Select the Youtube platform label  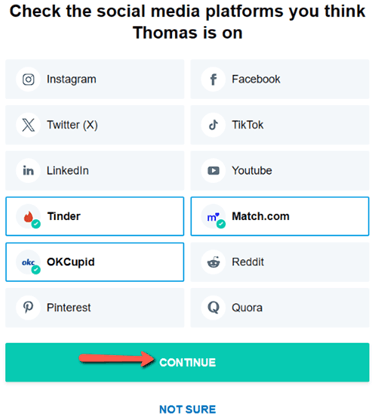click(x=252, y=171)
